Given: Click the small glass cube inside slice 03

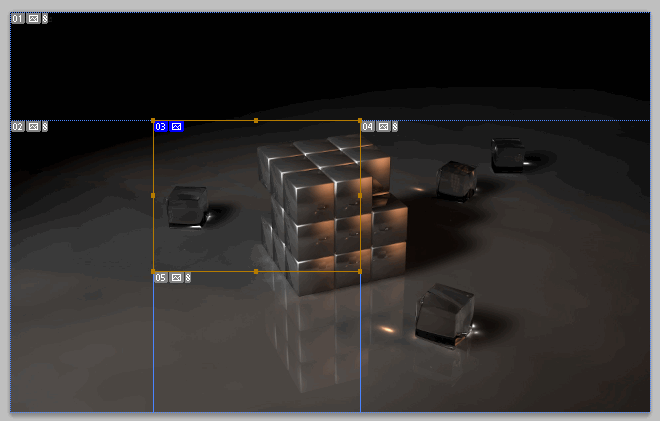Looking at the screenshot, I should [187, 205].
